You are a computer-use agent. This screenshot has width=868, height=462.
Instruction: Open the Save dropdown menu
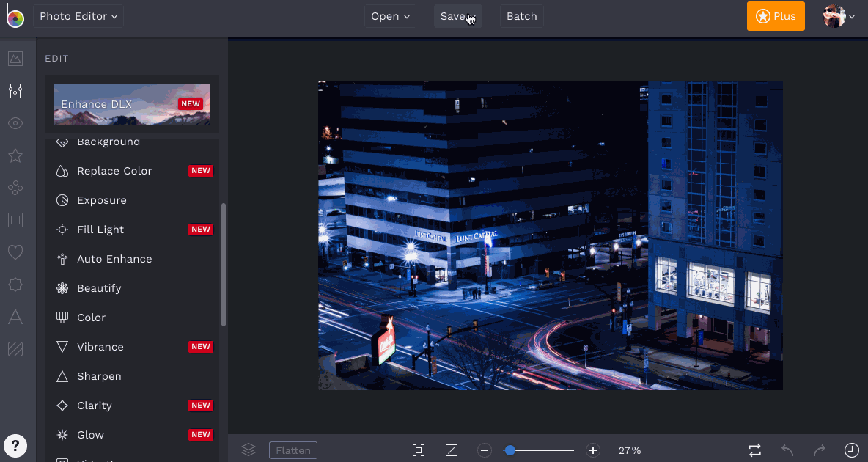click(x=457, y=16)
